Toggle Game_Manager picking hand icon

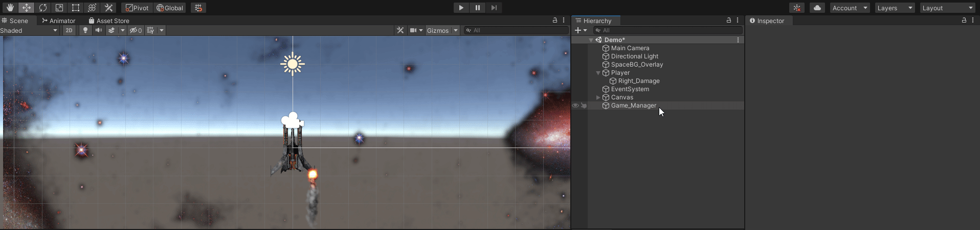[x=584, y=106]
